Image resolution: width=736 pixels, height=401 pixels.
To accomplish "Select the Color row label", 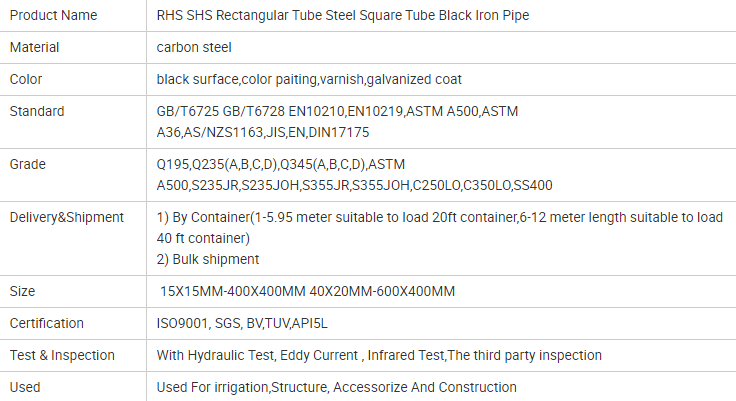I will coord(25,79).
